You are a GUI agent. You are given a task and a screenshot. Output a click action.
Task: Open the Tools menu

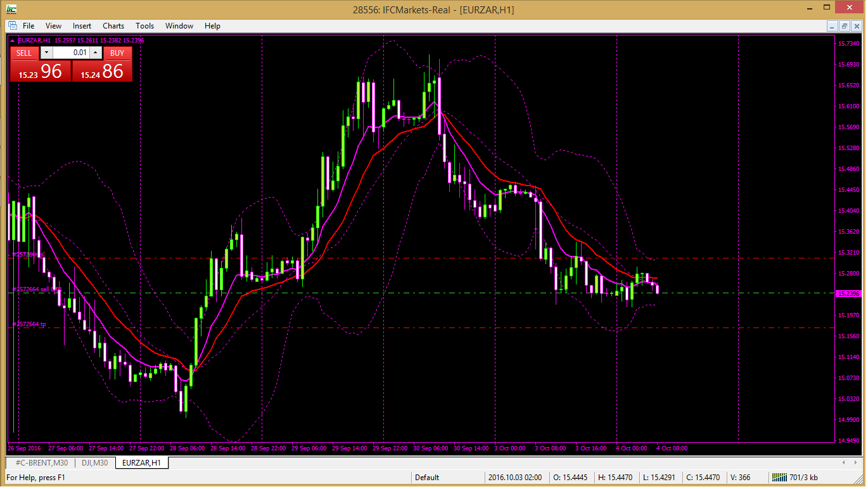coord(144,26)
